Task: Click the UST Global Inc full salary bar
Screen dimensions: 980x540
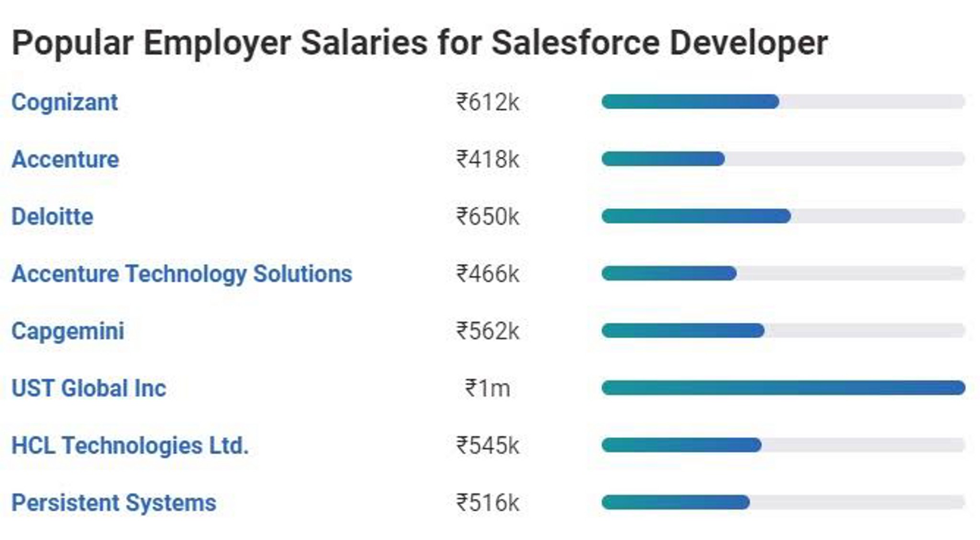Action: pos(783,388)
